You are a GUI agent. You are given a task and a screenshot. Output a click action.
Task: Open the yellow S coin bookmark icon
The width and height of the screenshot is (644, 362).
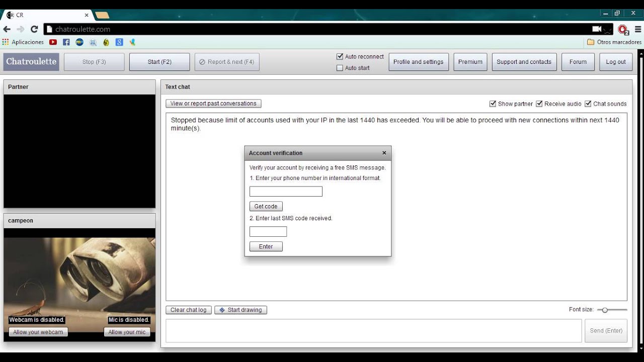106,42
